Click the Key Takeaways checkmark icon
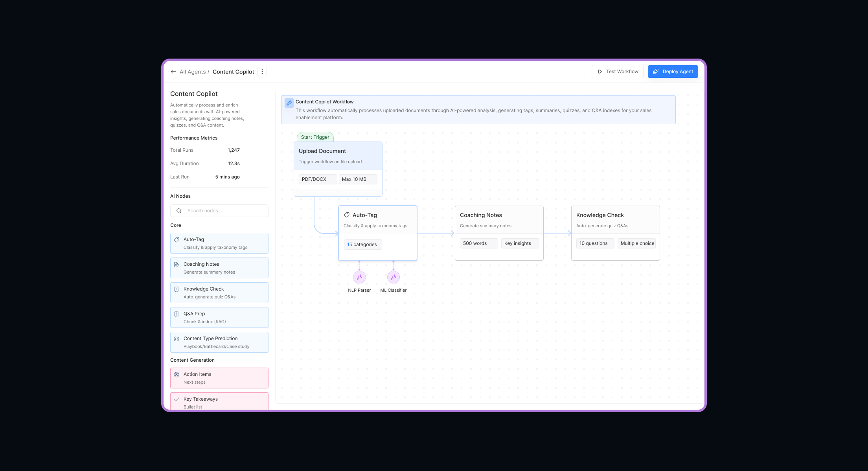 coord(177,399)
